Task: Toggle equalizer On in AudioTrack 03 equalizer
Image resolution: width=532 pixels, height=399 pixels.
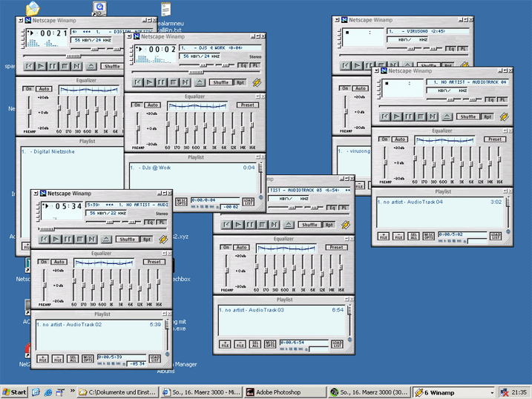Action: point(226,247)
